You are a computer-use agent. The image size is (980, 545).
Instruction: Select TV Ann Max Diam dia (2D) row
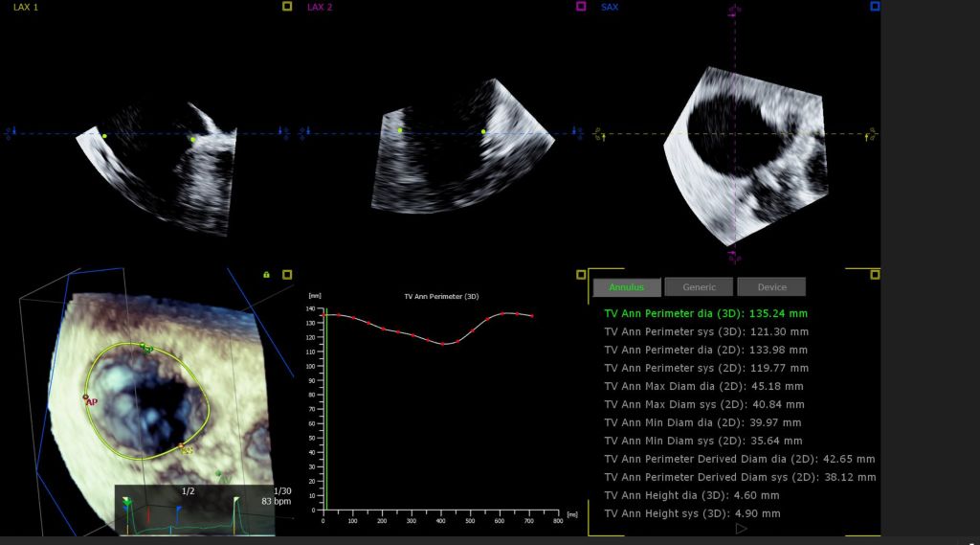(703, 386)
